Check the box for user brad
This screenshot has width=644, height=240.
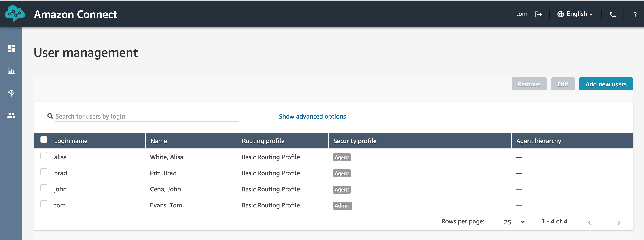44,172
